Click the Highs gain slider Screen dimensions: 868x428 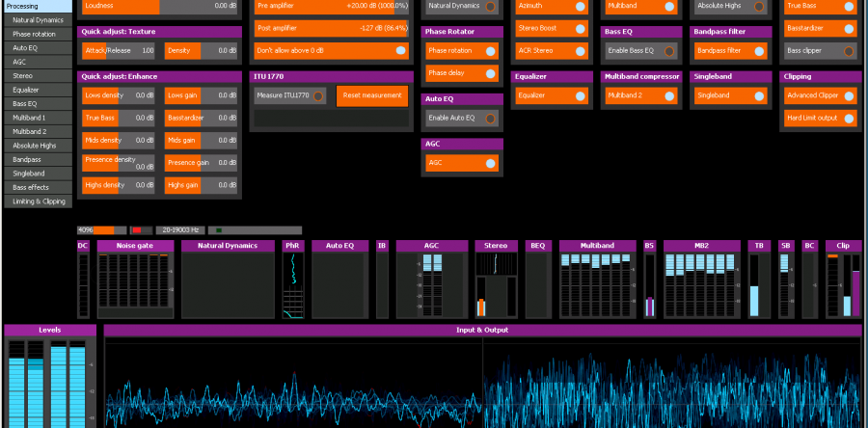[x=201, y=185]
